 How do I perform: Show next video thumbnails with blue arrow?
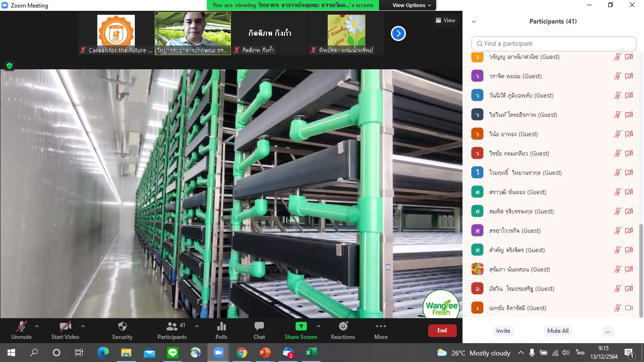398,33
